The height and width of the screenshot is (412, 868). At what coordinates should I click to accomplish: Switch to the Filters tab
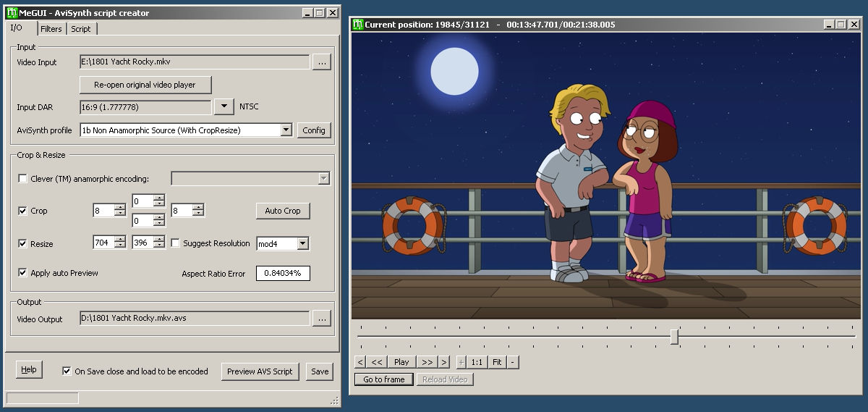[x=51, y=29]
